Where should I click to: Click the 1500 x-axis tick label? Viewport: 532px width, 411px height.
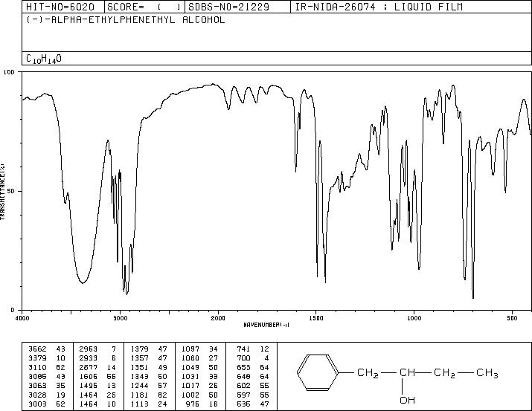pos(316,318)
